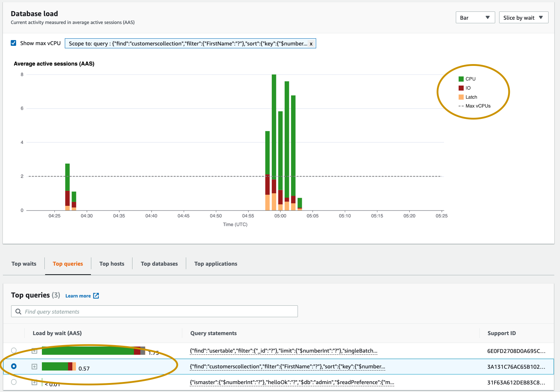Click the x to remove the scope filter chip
Image resolution: width=560 pixels, height=392 pixels.
coord(311,43)
